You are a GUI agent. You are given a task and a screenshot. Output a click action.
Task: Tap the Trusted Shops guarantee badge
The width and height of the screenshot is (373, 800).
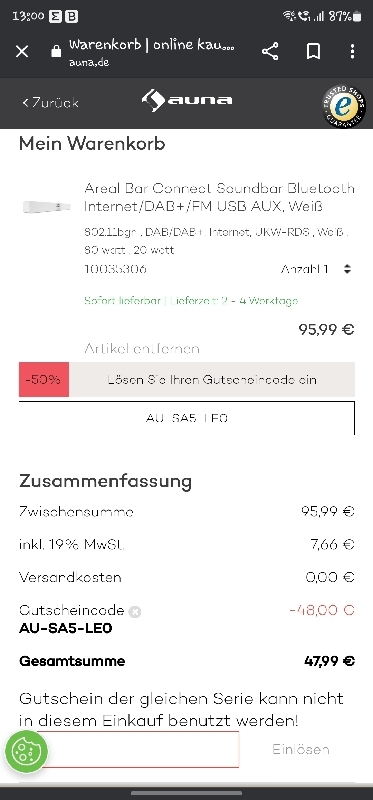pyautogui.click(x=344, y=106)
